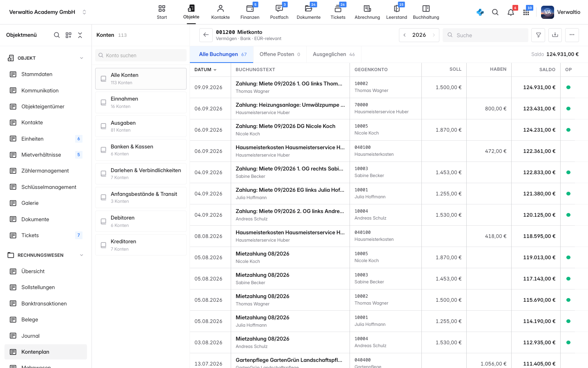The width and height of the screenshot is (588, 368).
Task: Click the blue assistant logo icon
Action: click(480, 12)
